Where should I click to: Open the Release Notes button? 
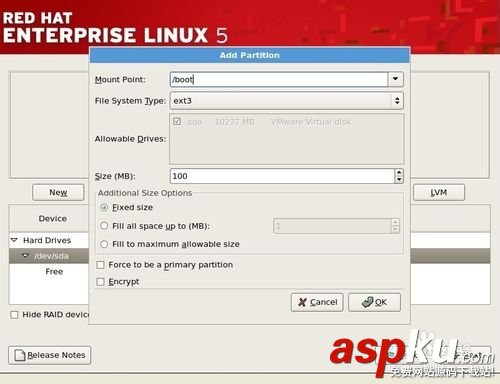(50, 355)
